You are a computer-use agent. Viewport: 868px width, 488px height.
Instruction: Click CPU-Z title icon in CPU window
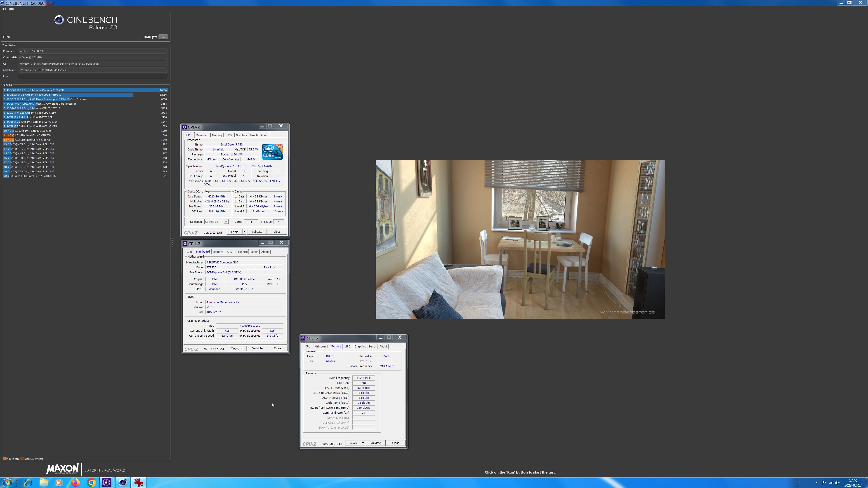(184, 127)
